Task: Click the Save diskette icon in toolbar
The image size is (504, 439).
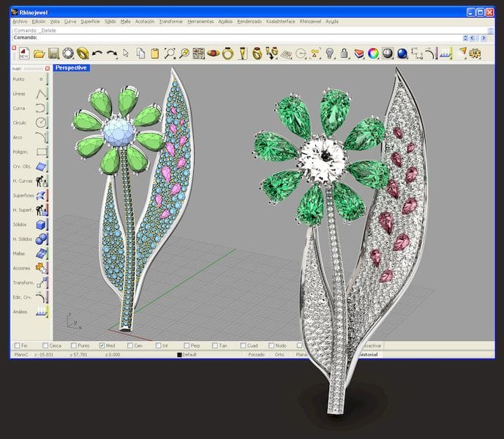Action: [53, 53]
